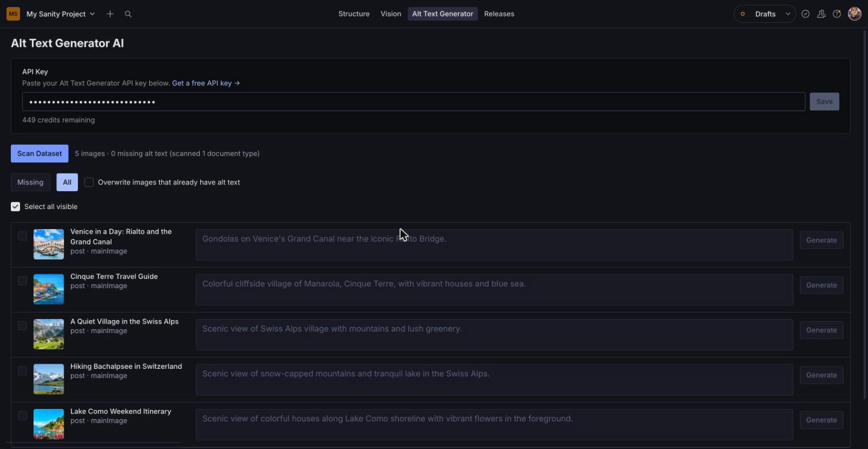Check the Hiking Bachalpsee row checkbox
868x449 pixels.
pos(22,371)
